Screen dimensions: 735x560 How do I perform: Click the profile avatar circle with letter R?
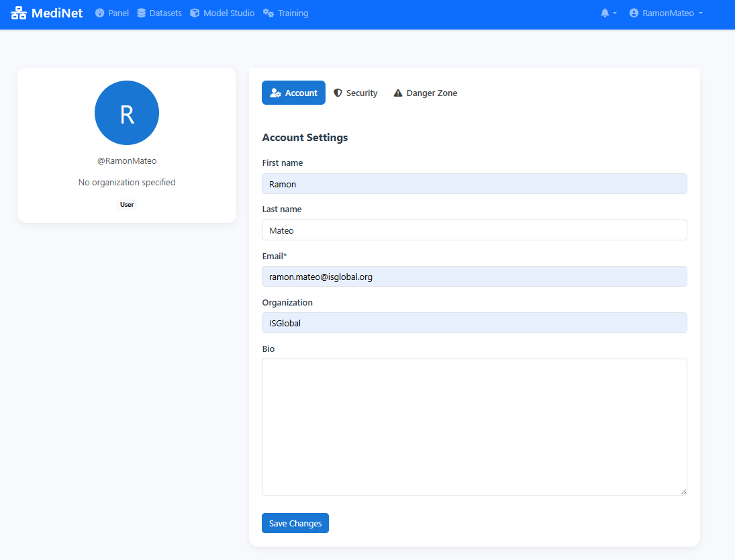click(x=127, y=113)
